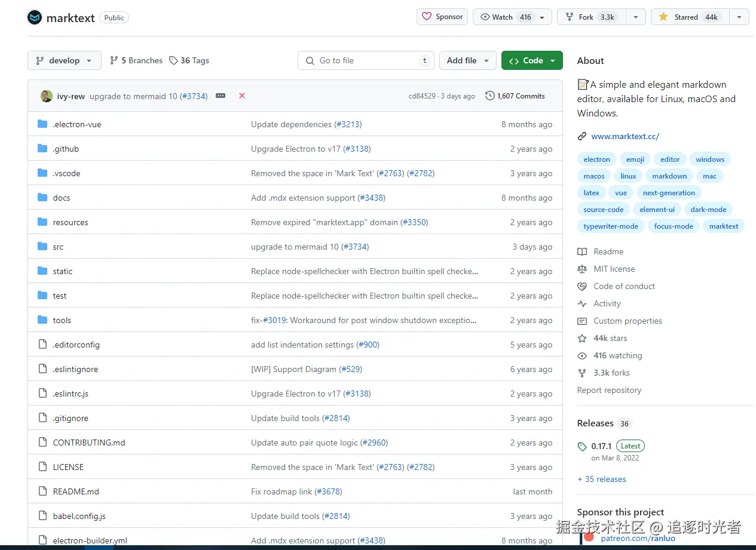Open the docs folder
The width and height of the screenshot is (756, 550).
[x=62, y=198]
